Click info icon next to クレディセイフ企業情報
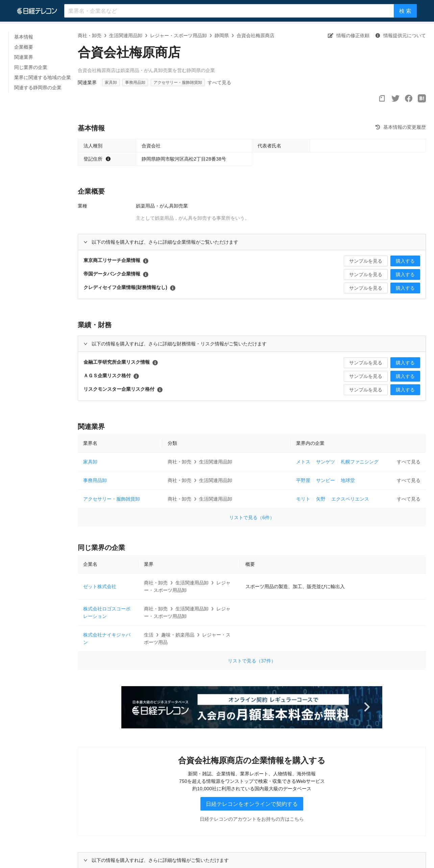 tap(173, 288)
